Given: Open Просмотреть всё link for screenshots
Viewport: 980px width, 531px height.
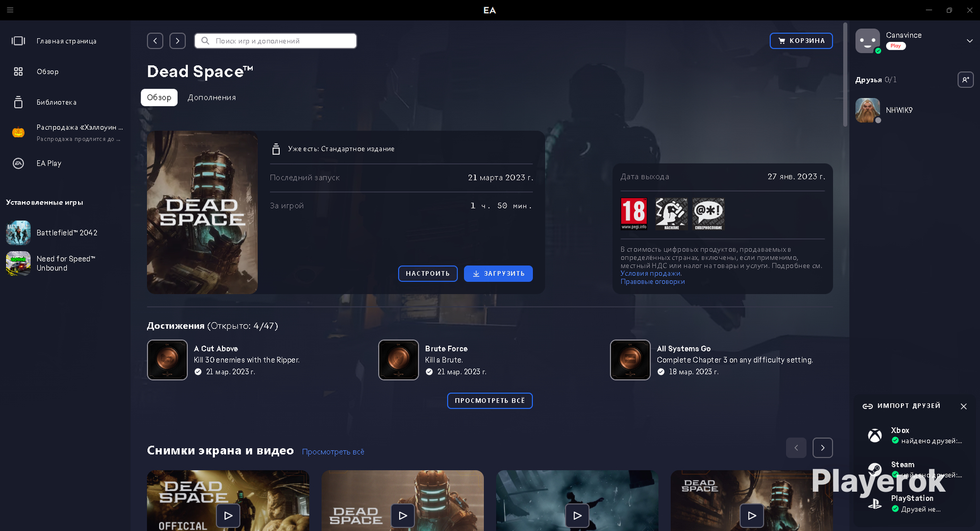Looking at the screenshot, I should point(333,452).
